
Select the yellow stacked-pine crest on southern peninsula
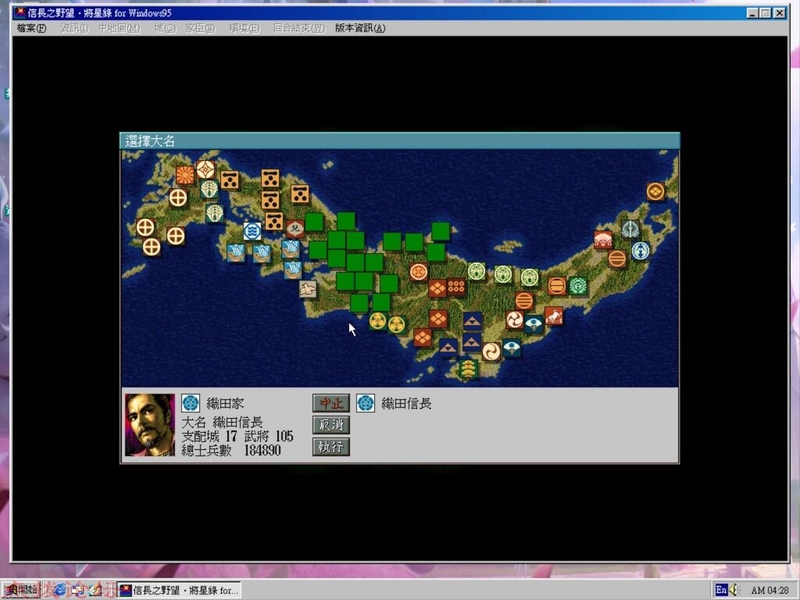coord(468,369)
